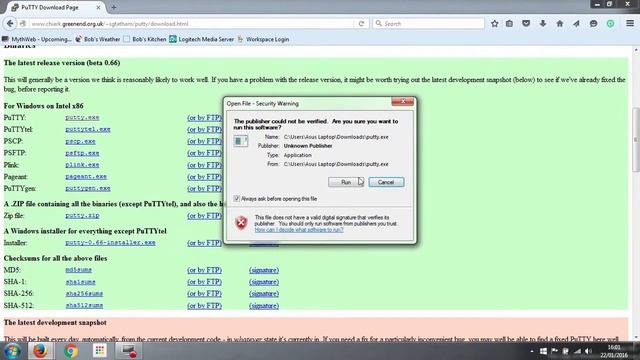Viewport: 640px width, 360px height.
Task: Click the Zip file row 'or by FTP' link
Action: [204, 216]
